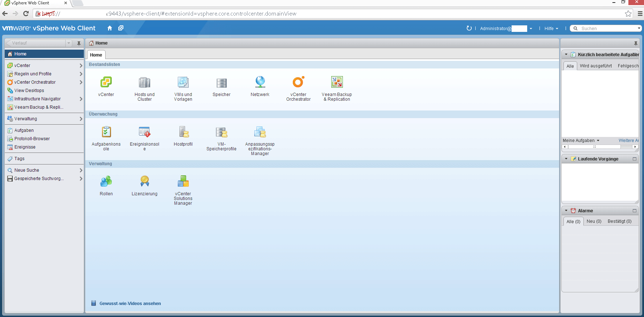Select the Bestätigt (0) alarms tab
The height and width of the screenshot is (317, 644).
[x=619, y=221]
